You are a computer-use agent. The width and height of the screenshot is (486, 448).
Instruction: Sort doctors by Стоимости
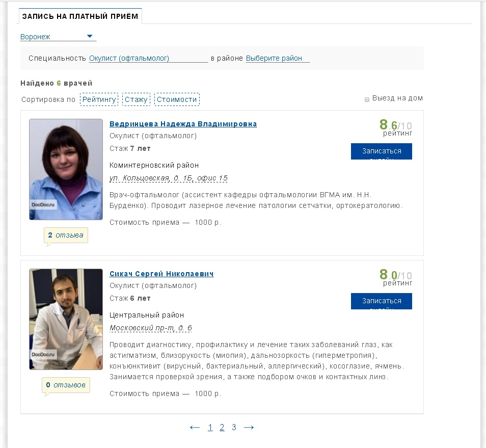[x=177, y=99]
